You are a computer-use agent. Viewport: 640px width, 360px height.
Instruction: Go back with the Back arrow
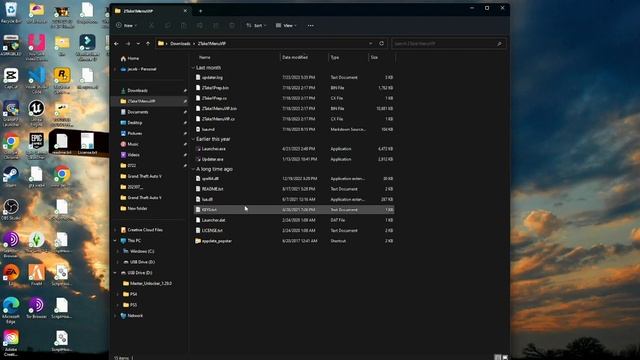117,43
